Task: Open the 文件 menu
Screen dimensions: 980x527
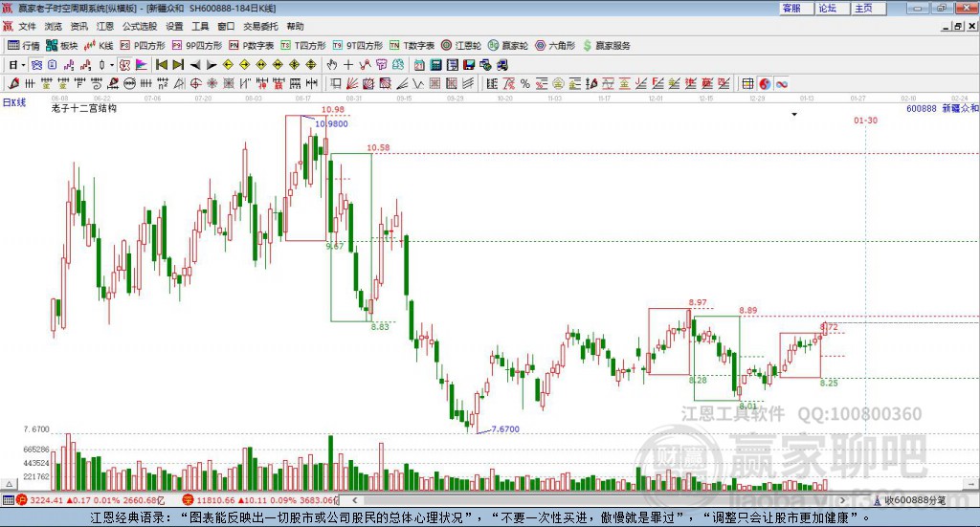Action: (27, 26)
